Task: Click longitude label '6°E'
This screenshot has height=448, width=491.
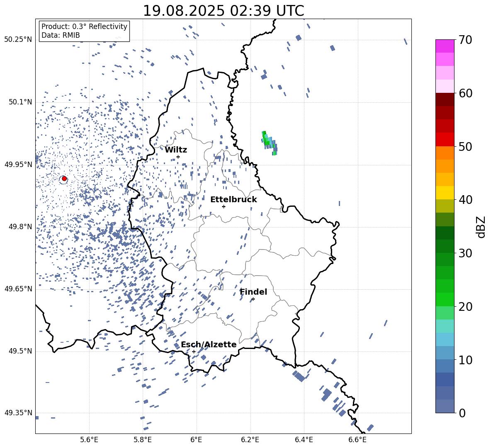Action: coord(196,440)
